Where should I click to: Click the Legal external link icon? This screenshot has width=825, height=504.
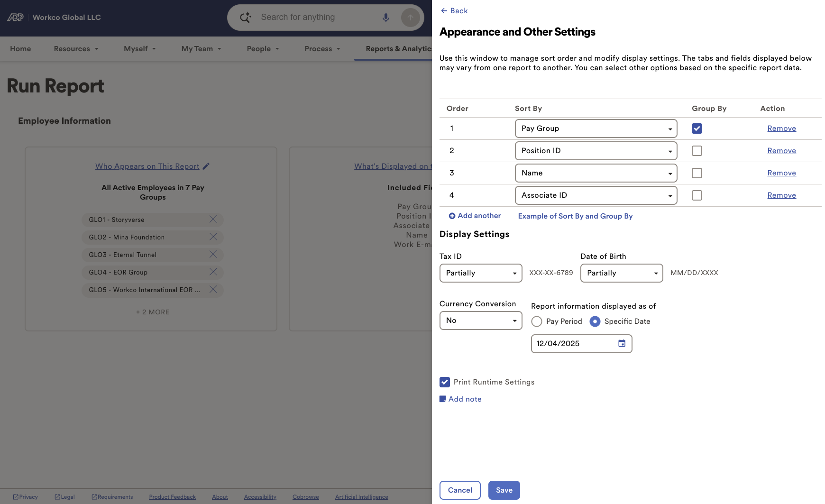pyautogui.click(x=57, y=497)
